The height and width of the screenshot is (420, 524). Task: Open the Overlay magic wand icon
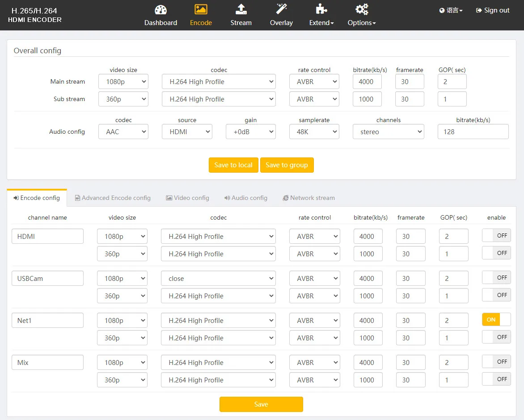point(281,9)
